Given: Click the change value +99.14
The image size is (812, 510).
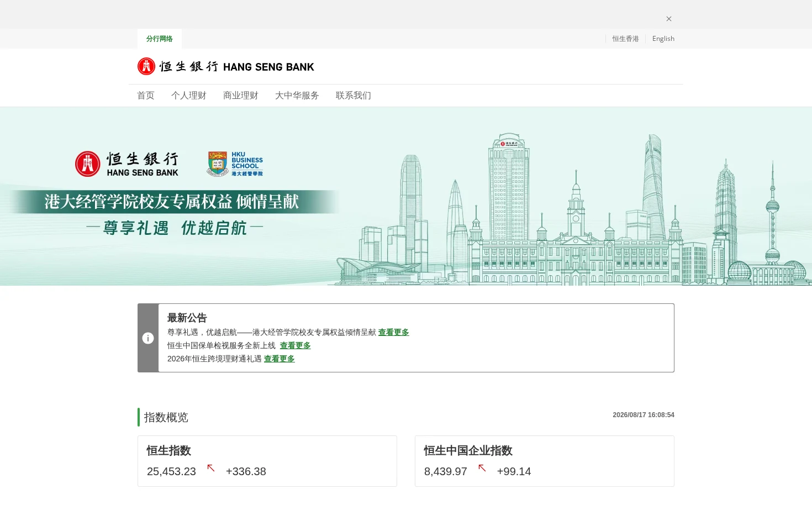Looking at the screenshot, I should (x=514, y=471).
